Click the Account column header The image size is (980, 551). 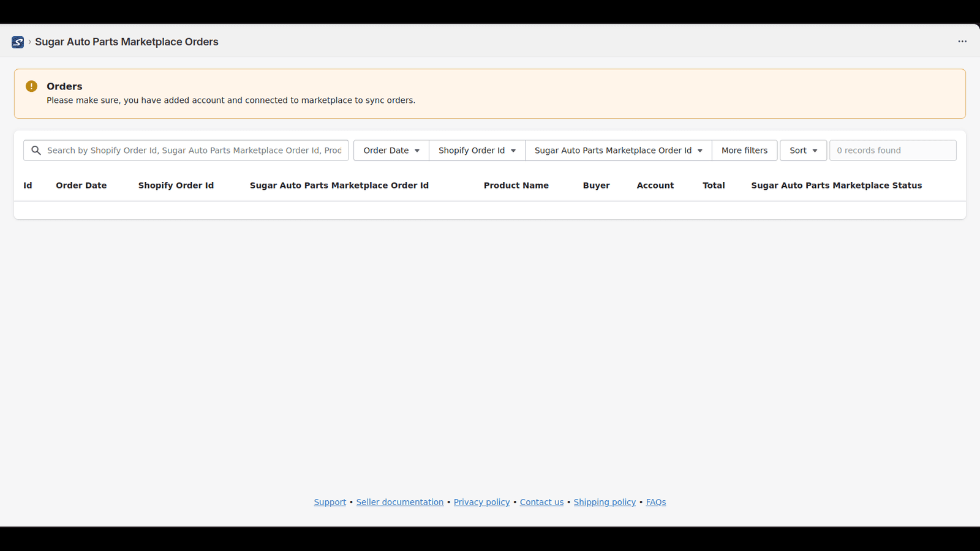tap(655, 186)
